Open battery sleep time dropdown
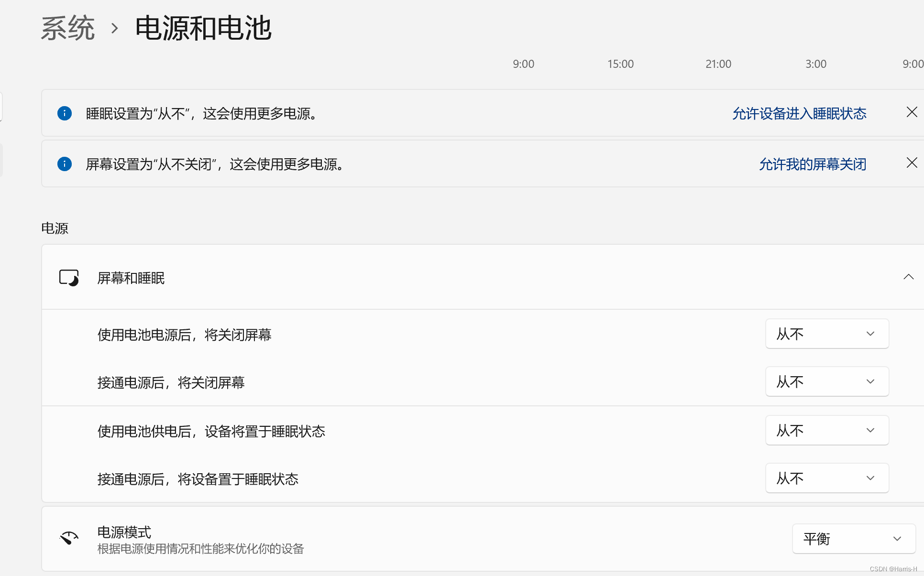This screenshot has height=576, width=924. click(x=827, y=430)
